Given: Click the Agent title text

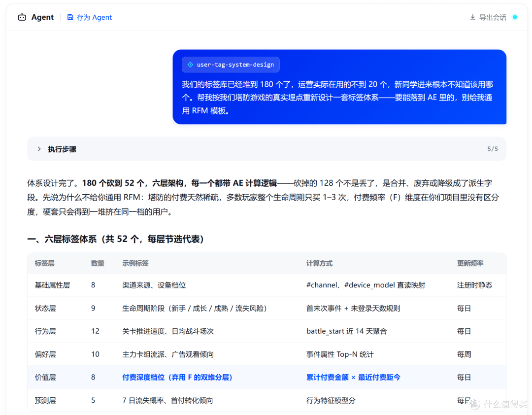Looking at the screenshot, I should [42, 17].
